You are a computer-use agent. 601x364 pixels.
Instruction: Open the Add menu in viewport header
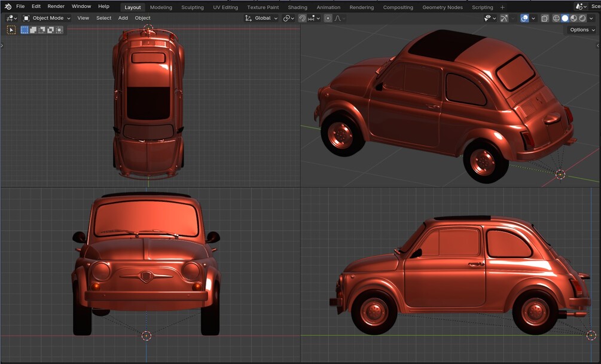(123, 18)
